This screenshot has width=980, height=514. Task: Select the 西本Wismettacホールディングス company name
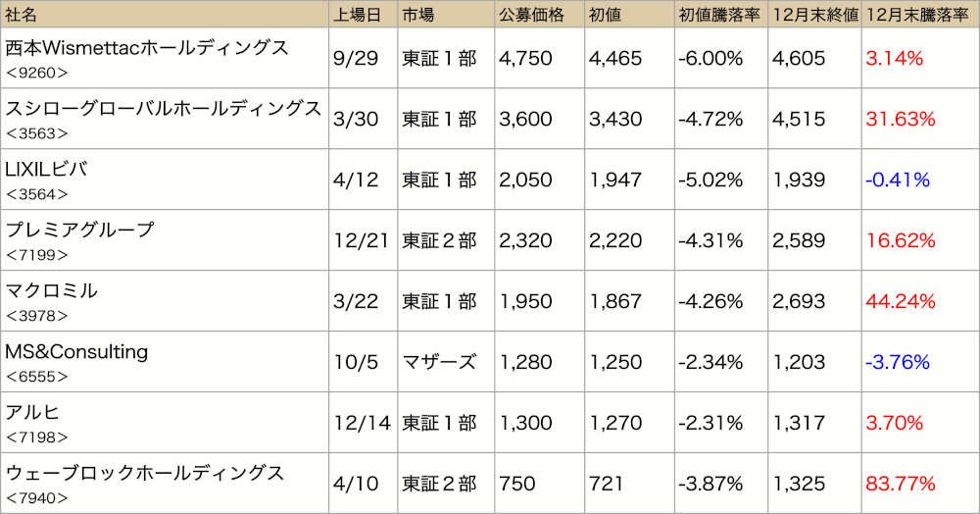point(147,48)
